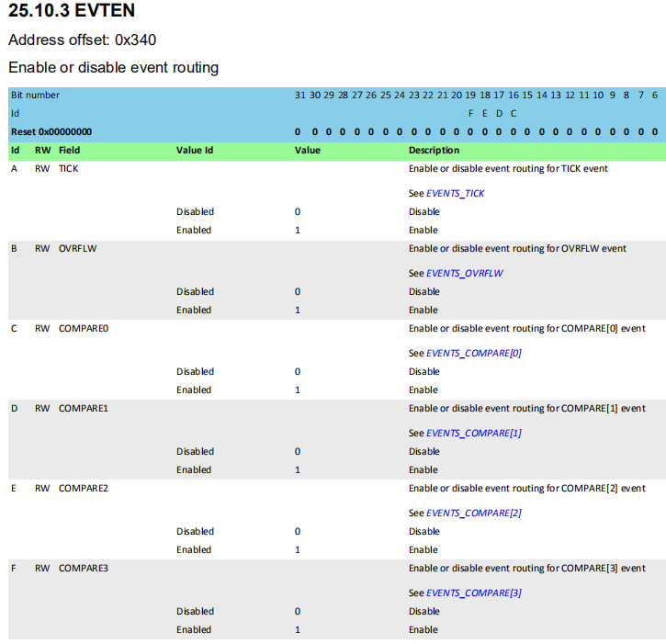Click the COMPARE[0] event routing description
666x644 pixels.
pos(526,328)
